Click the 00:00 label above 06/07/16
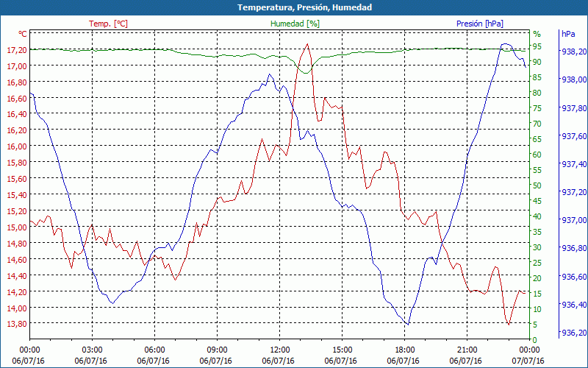Viewport: 588px width, 368px height. tap(29, 350)
